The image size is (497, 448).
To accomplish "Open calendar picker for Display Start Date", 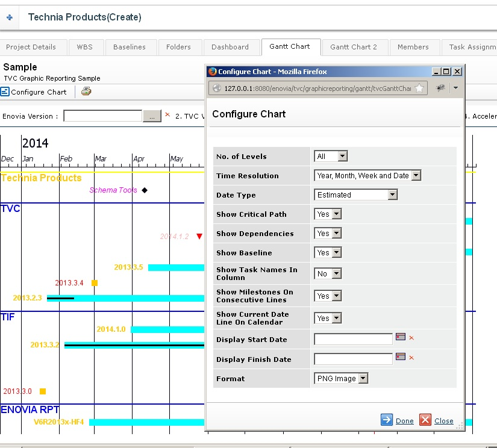I will tap(401, 337).
